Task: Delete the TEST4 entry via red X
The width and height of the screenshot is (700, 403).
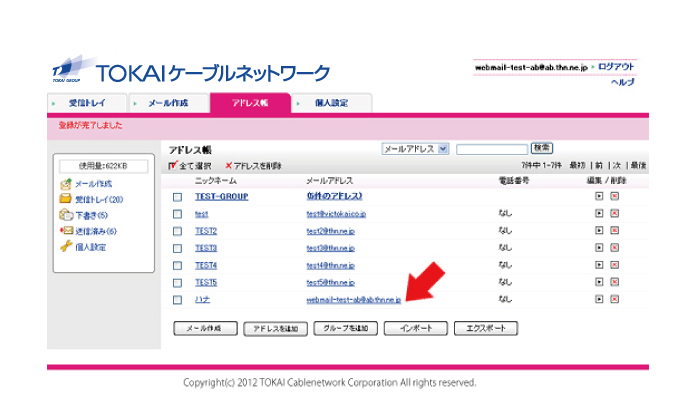Action: [x=615, y=265]
